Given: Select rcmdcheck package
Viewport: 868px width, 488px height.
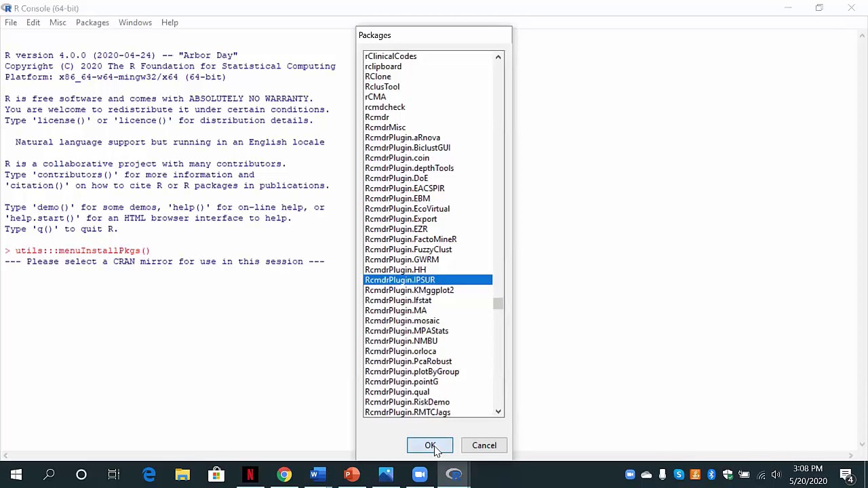Looking at the screenshot, I should point(428,107).
